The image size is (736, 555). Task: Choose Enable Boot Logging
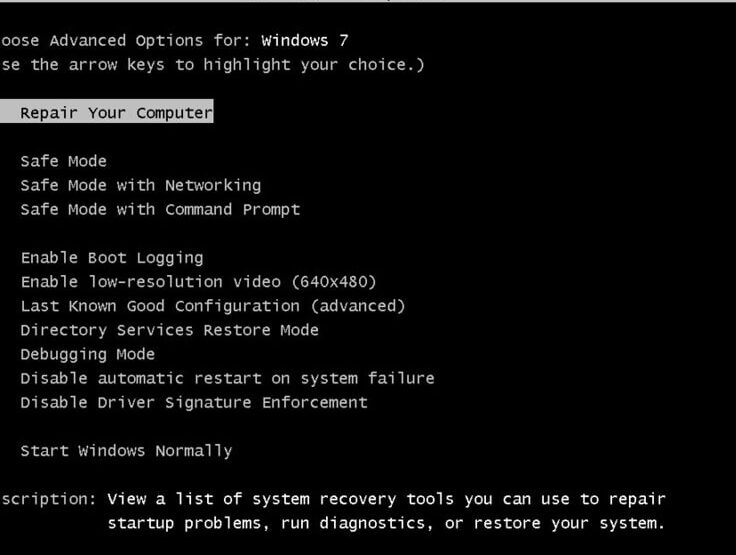click(x=112, y=258)
